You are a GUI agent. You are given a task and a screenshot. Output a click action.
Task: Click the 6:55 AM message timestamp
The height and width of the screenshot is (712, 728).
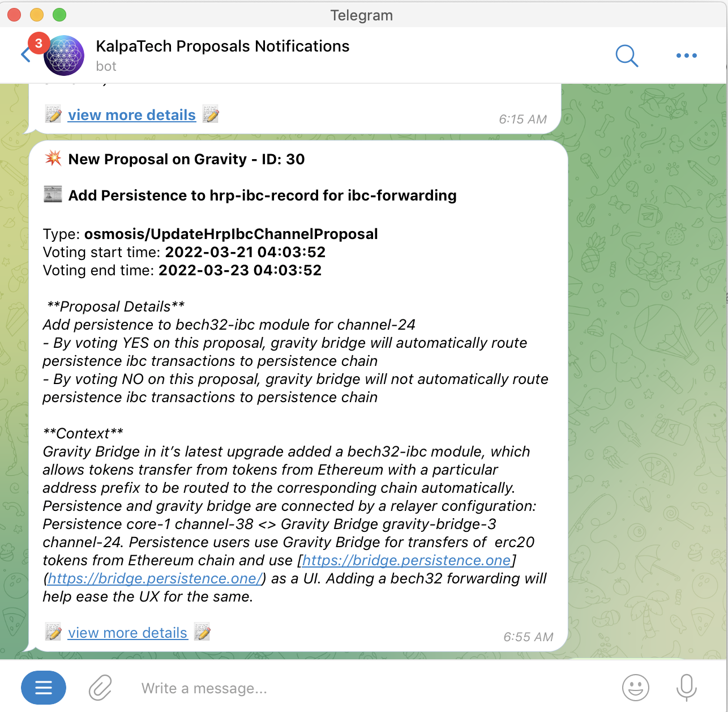pos(528,637)
